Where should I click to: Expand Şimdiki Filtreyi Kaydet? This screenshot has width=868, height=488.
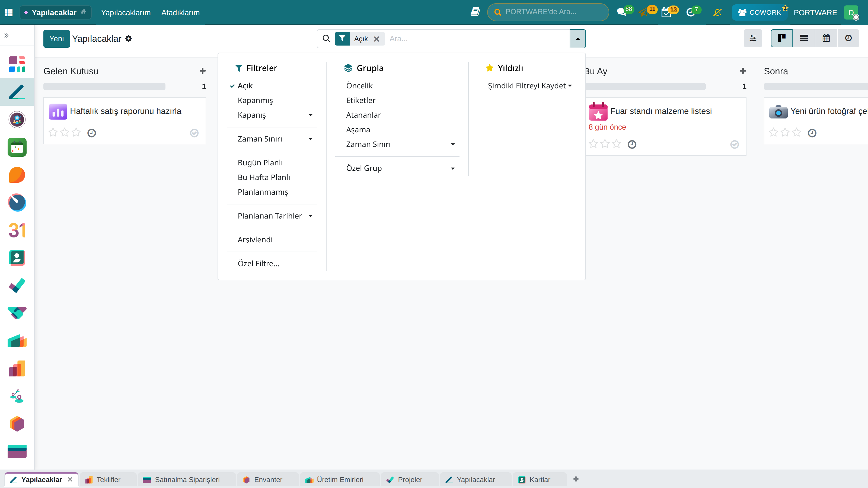coord(530,86)
